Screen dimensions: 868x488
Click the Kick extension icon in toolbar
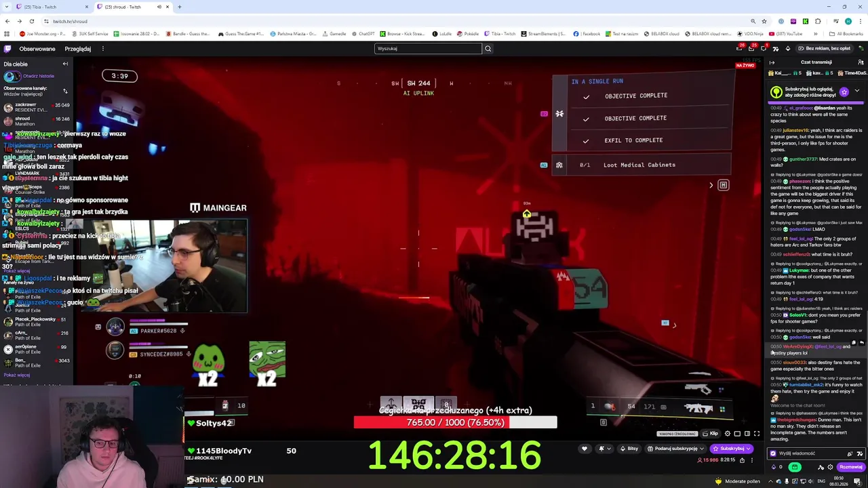pos(806,21)
